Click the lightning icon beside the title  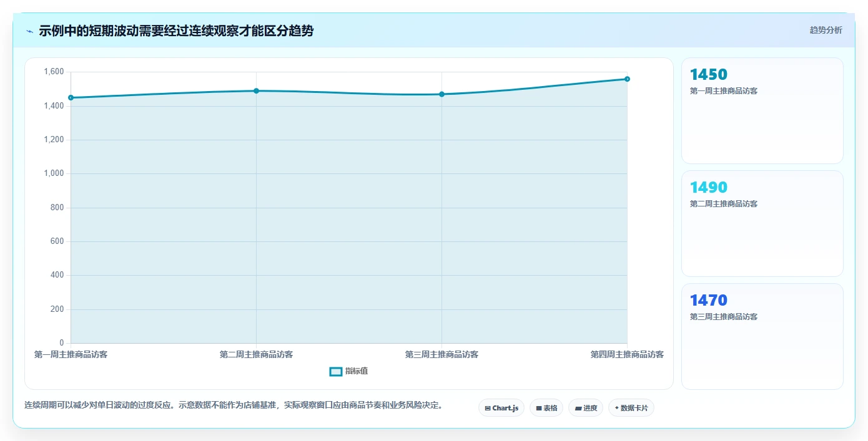pyautogui.click(x=29, y=31)
